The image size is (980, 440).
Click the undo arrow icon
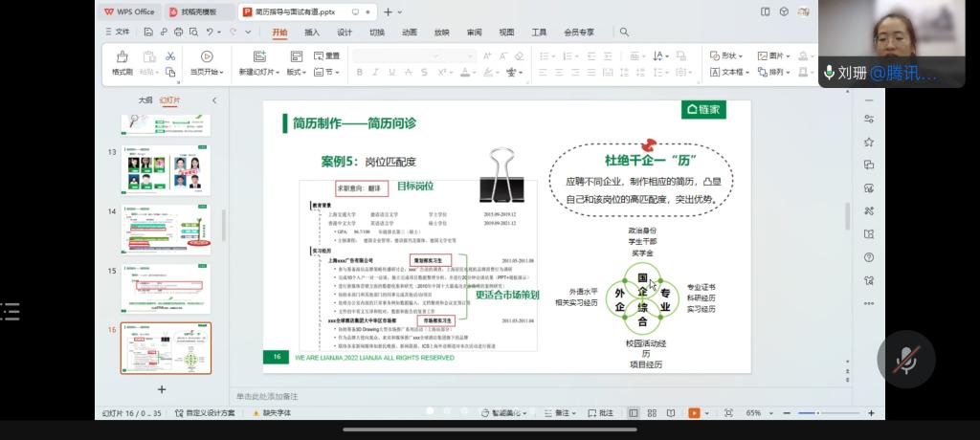pos(209,32)
